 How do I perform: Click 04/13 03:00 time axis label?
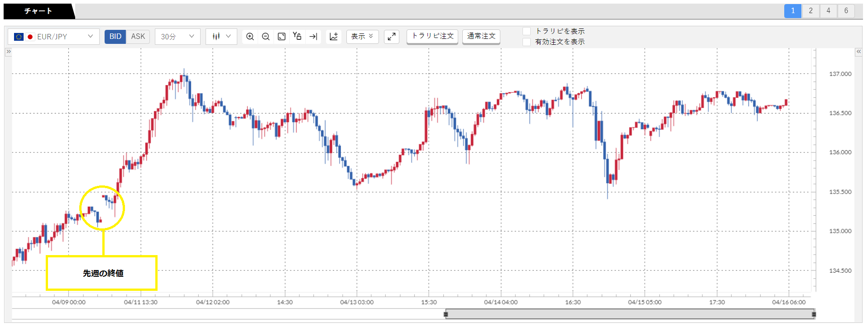tap(357, 302)
